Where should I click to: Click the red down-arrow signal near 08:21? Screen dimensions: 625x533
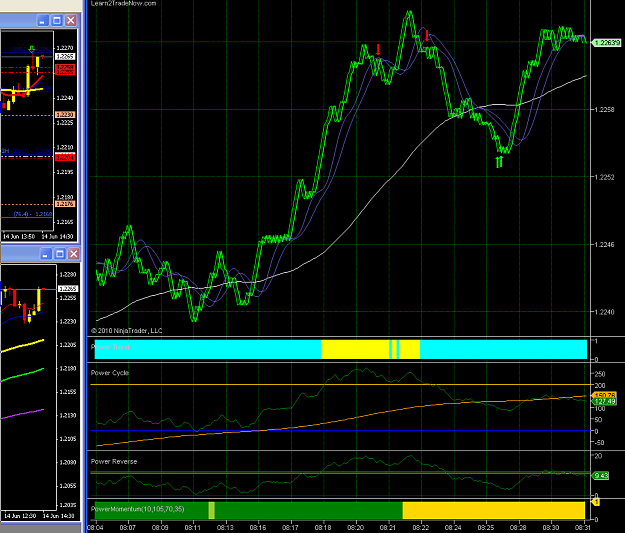[378, 49]
